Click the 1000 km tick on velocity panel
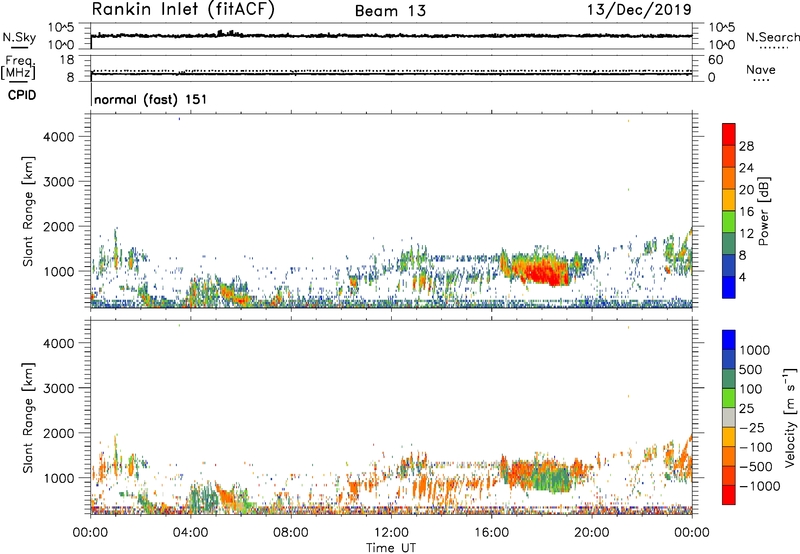Viewport: 800px width, 554px height. pos(59,478)
